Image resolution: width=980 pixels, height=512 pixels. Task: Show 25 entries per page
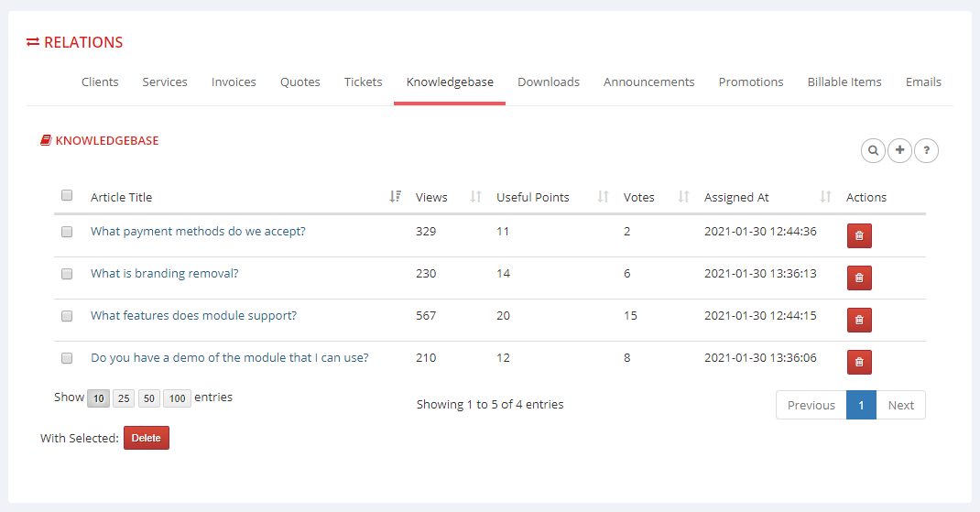click(124, 398)
